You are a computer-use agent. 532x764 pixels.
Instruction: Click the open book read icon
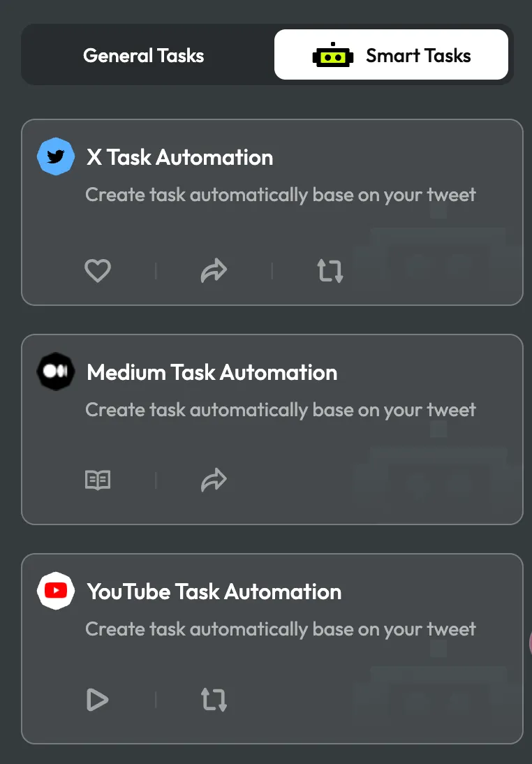click(98, 480)
